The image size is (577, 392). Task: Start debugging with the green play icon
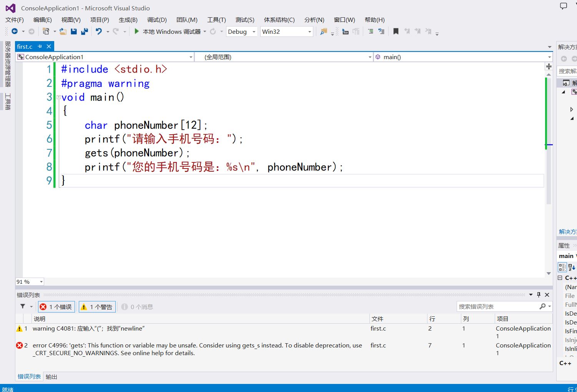click(x=136, y=31)
